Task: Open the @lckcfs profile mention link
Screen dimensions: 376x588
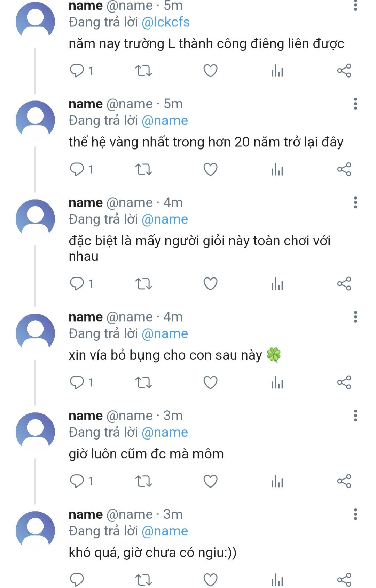Action: point(166,22)
